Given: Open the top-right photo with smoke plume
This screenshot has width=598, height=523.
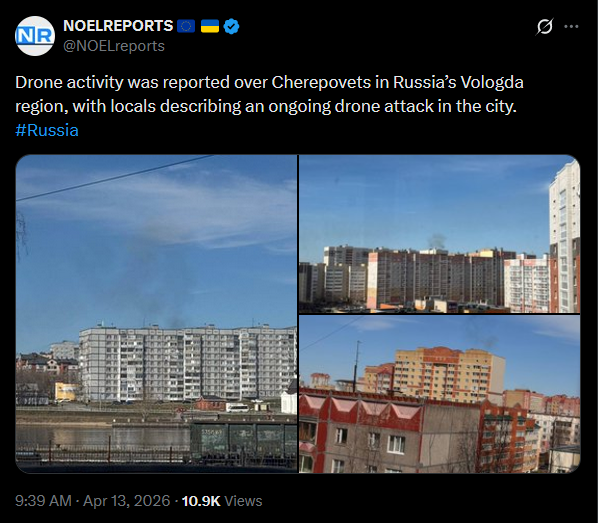Looking at the screenshot, I should click(439, 234).
